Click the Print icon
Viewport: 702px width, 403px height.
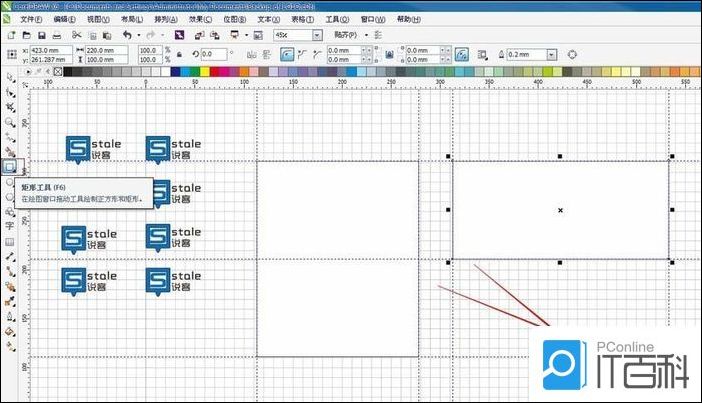[x=57, y=35]
